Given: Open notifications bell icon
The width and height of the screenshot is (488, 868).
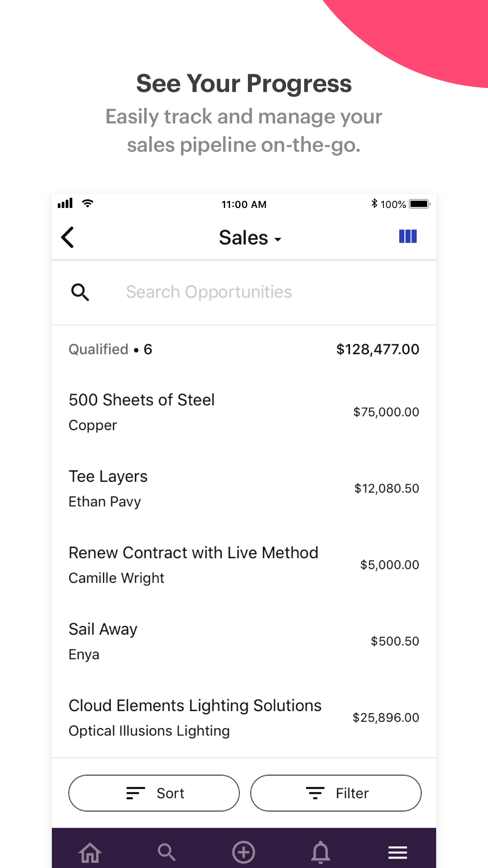Looking at the screenshot, I should (321, 852).
